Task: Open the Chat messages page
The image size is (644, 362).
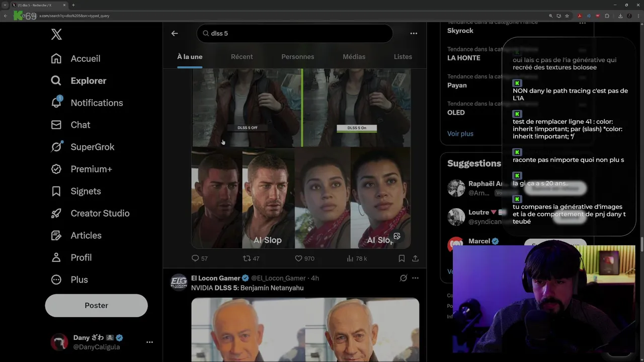Action: click(70, 125)
